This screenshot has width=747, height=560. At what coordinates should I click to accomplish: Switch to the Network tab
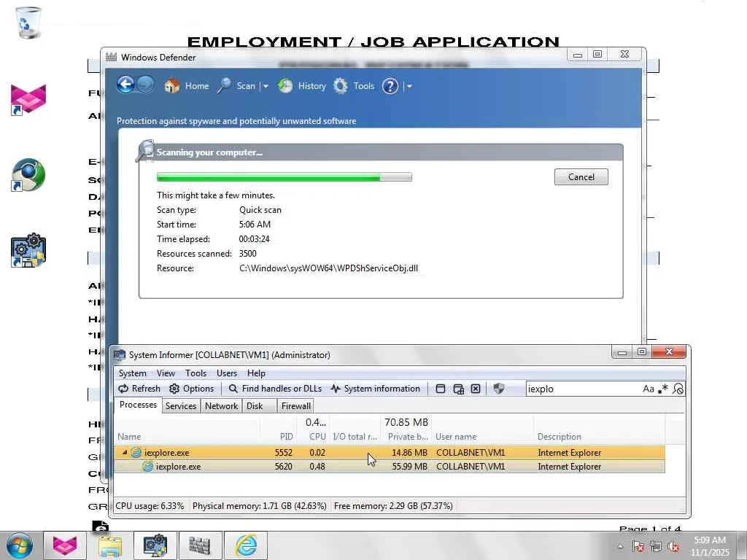(222, 406)
